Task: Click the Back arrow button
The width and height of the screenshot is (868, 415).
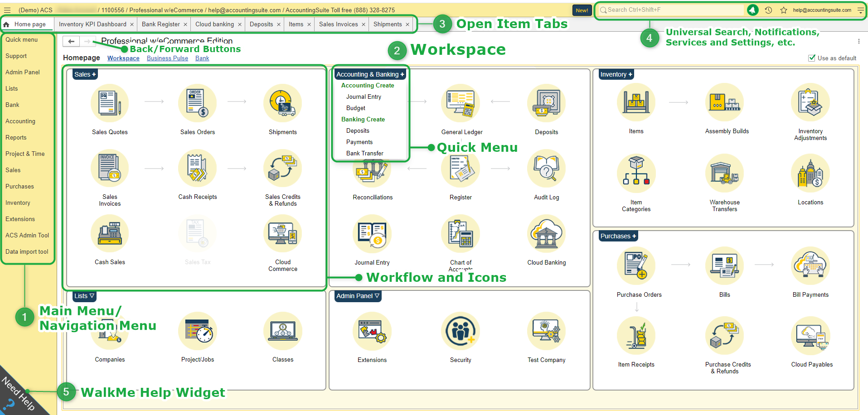Action: (71, 42)
